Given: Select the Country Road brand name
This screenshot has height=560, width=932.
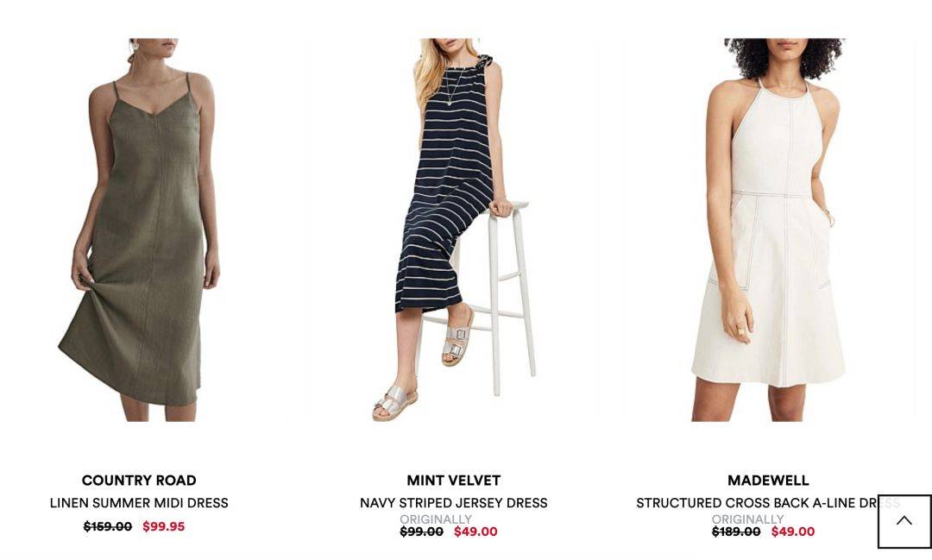Looking at the screenshot, I should pyautogui.click(x=139, y=481).
